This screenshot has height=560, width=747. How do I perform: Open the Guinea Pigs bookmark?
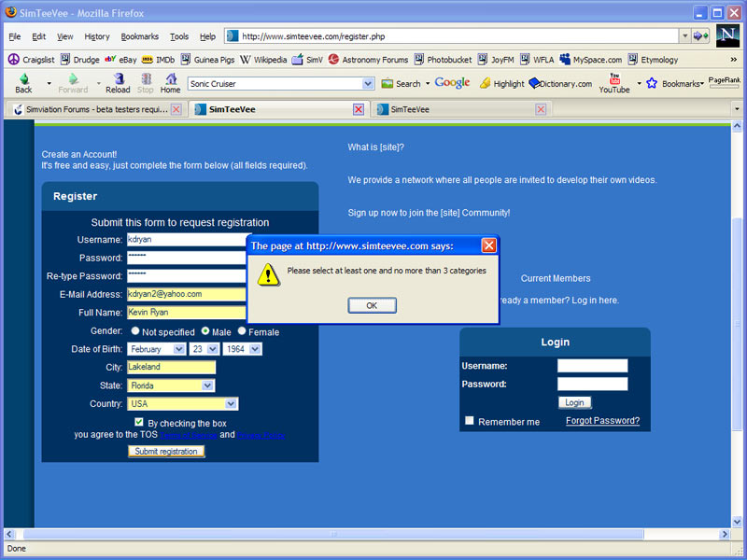click(207, 60)
